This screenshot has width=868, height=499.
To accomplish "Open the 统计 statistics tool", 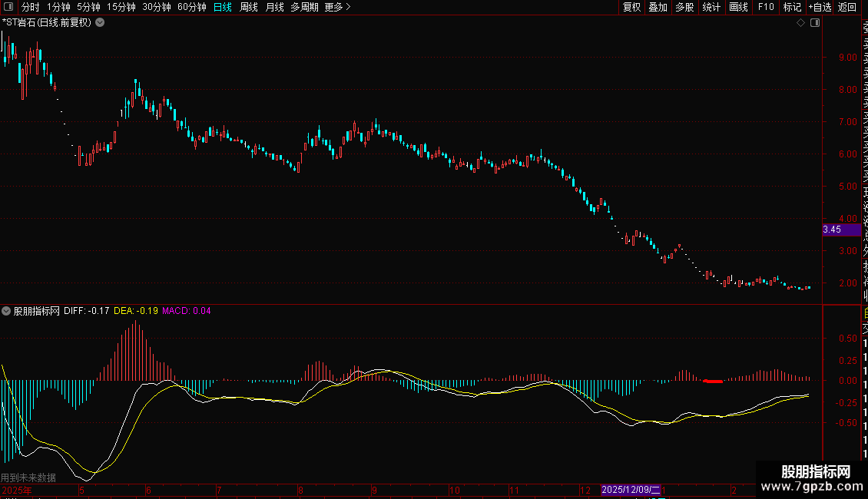I will [x=711, y=7].
